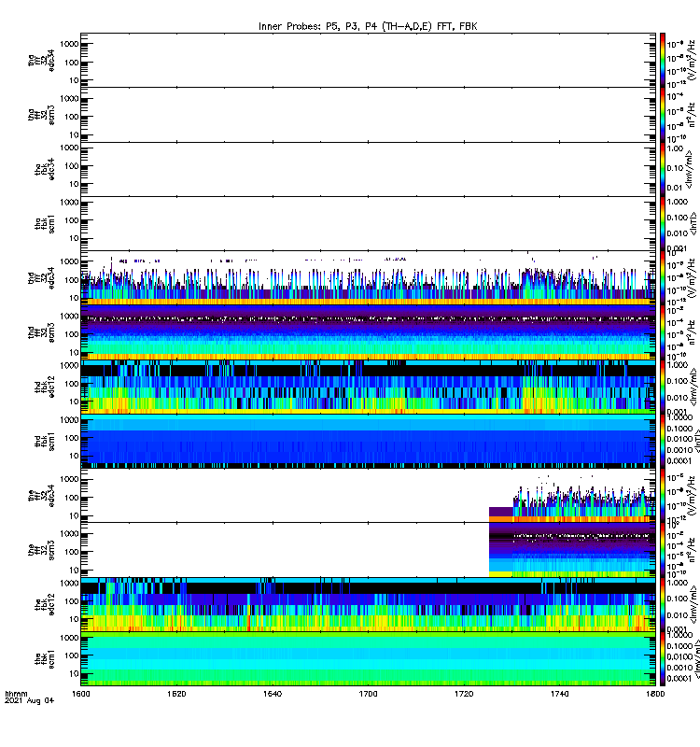Viewport: 700px width, 747px height.
Task: Click inside the the fbk scm1 spectrogram panel
Action: (x=368, y=659)
